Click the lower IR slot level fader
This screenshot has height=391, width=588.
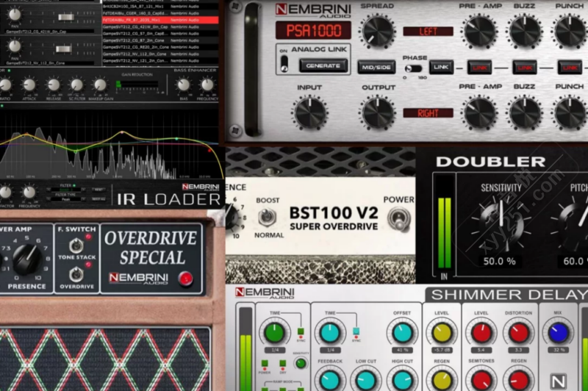point(63,49)
